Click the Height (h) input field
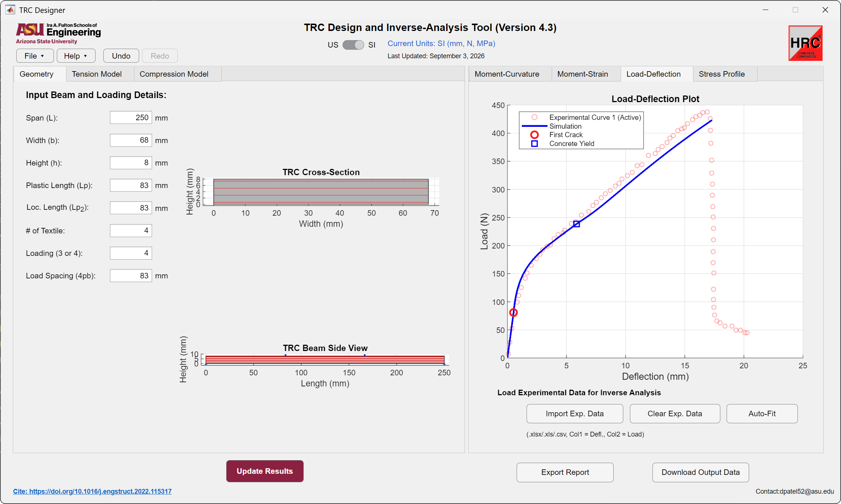Image resolution: width=841 pixels, height=504 pixels. click(x=131, y=163)
